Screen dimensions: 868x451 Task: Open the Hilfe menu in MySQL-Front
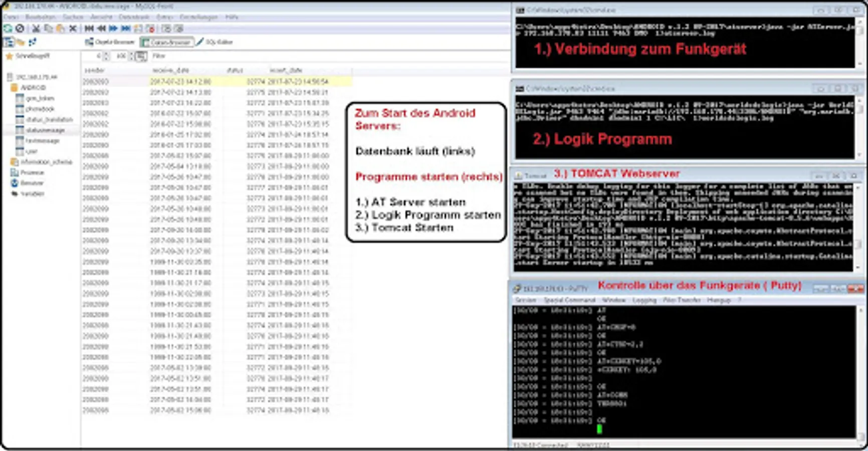click(232, 17)
